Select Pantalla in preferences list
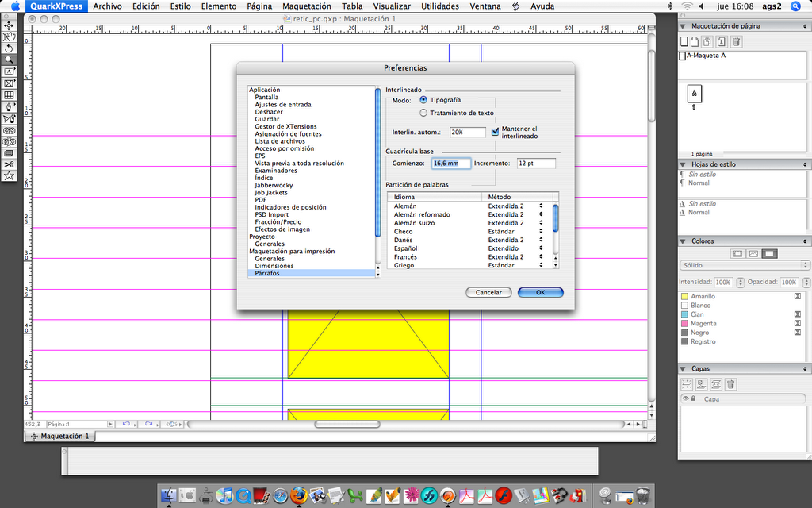The width and height of the screenshot is (812, 508). click(266, 97)
